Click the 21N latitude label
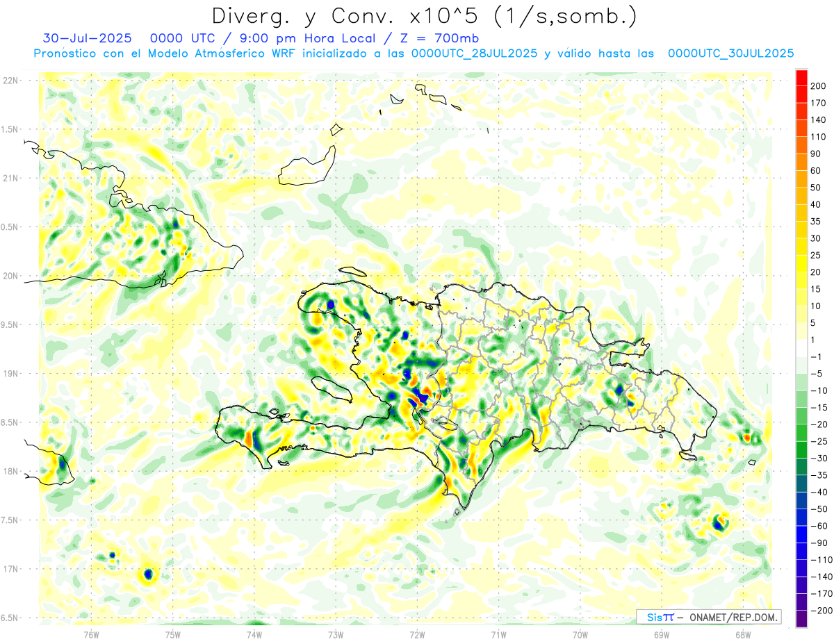The height and width of the screenshot is (644, 834). pyautogui.click(x=10, y=178)
